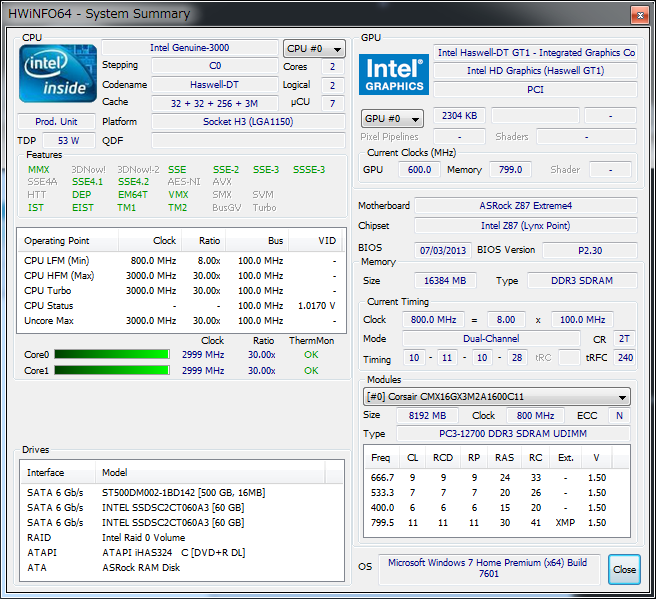Click the Intel Graphics logo
The image size is (656, 599).
click(394, 74)
